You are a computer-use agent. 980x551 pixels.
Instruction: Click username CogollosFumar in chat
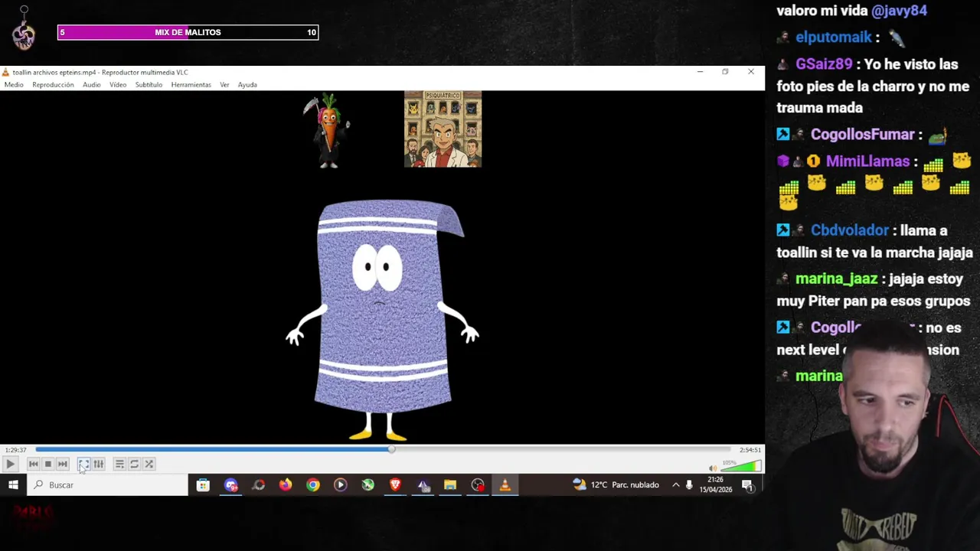[862, 135]
